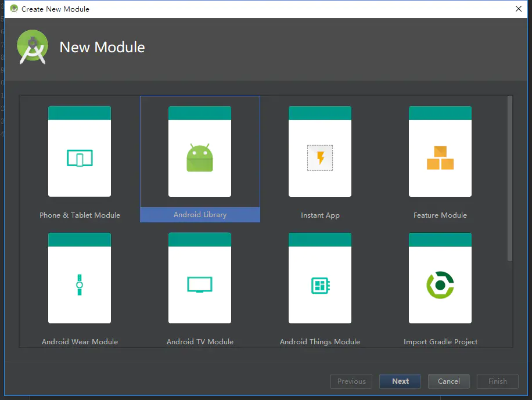Select the Import Gradle Project icon

click(x=440, y=278)
